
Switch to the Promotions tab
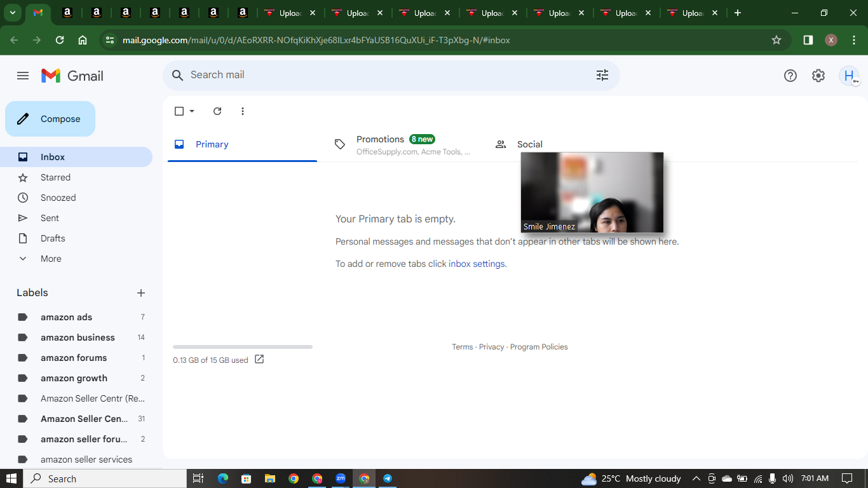pyautogui.click(x=403, y=144)
